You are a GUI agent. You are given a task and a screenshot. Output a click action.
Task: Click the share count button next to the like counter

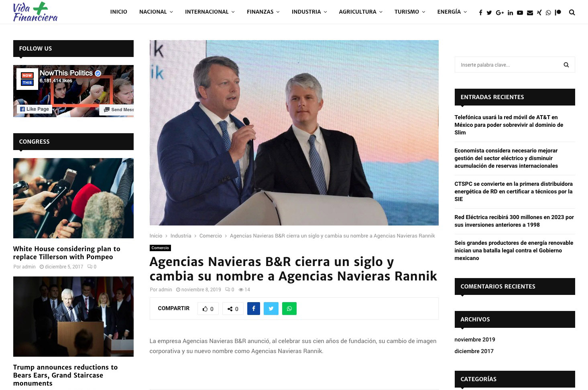[233, 309]
